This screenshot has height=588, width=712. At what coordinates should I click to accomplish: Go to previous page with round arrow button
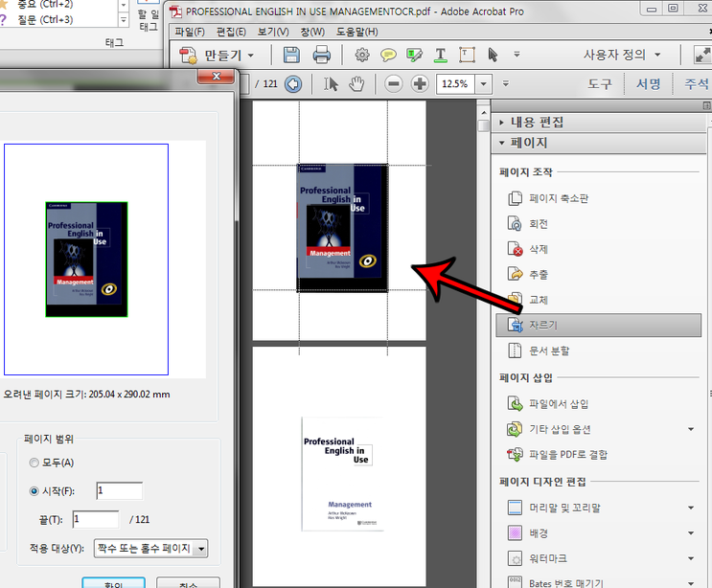point(293,84)
